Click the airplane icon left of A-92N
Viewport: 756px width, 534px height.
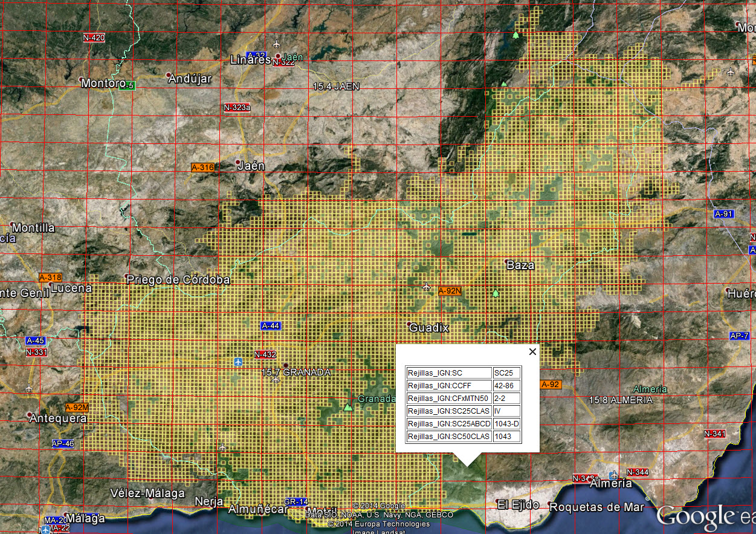coord(428,286)
